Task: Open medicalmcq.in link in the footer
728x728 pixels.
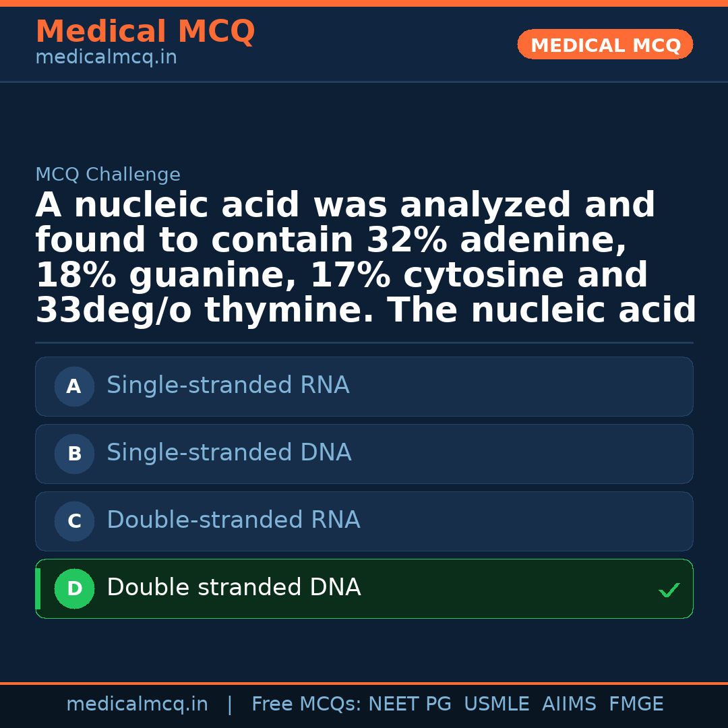Action: pos(137,704)
